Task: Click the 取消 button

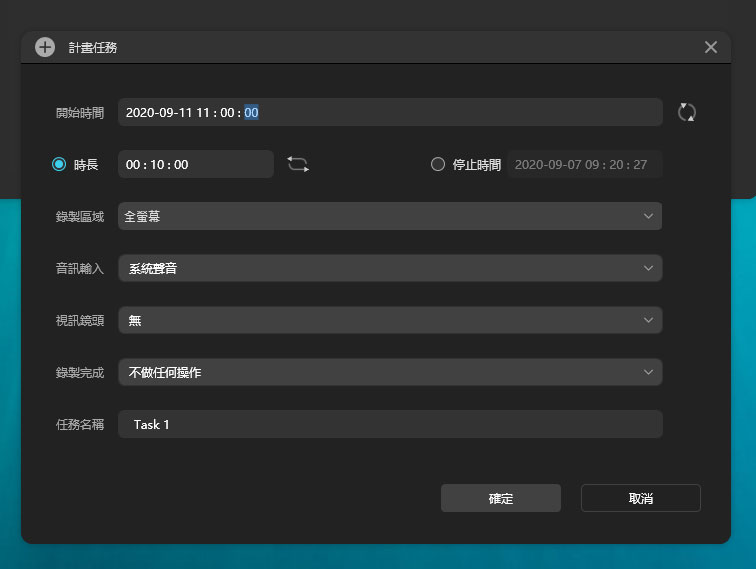Action: 641,498
